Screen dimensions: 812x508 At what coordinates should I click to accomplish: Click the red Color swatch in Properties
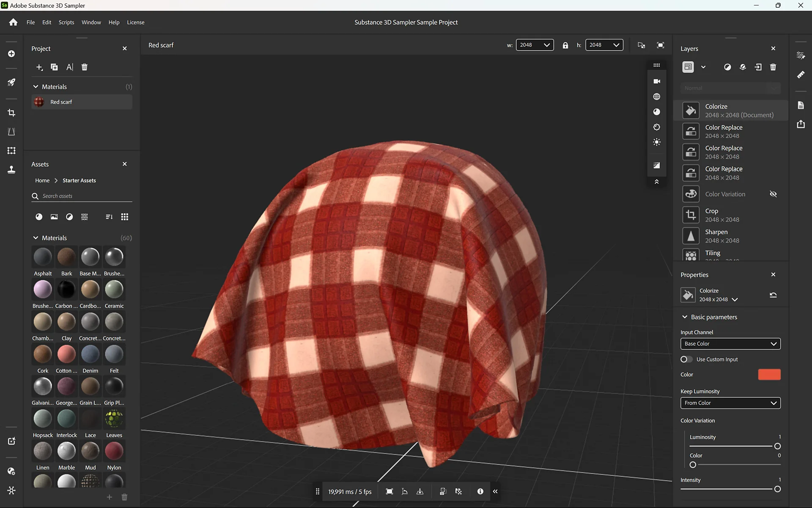coord(769,374)
